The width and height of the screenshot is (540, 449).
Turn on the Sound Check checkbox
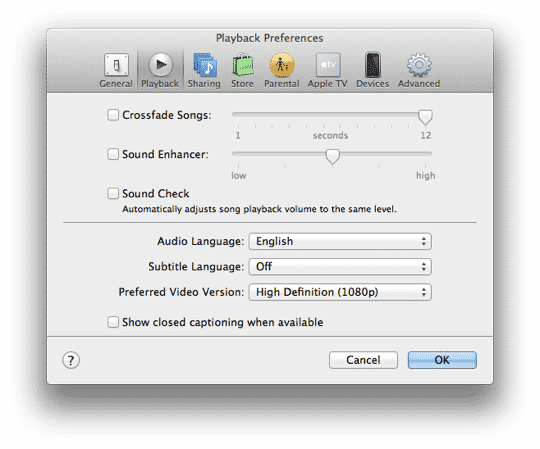(x=113, y=193)
